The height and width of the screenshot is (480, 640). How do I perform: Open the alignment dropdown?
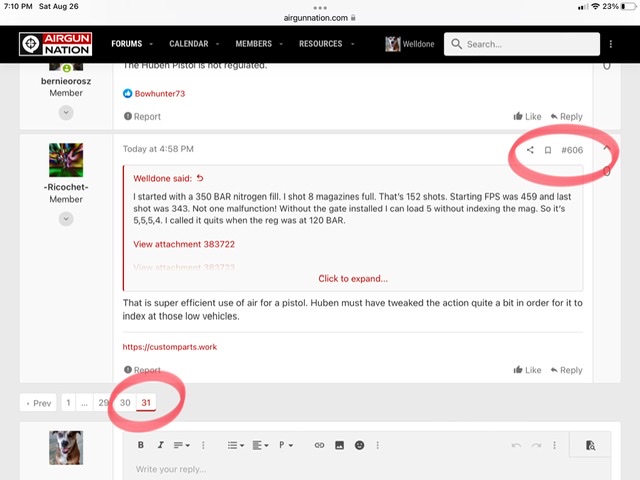[260, 445]
